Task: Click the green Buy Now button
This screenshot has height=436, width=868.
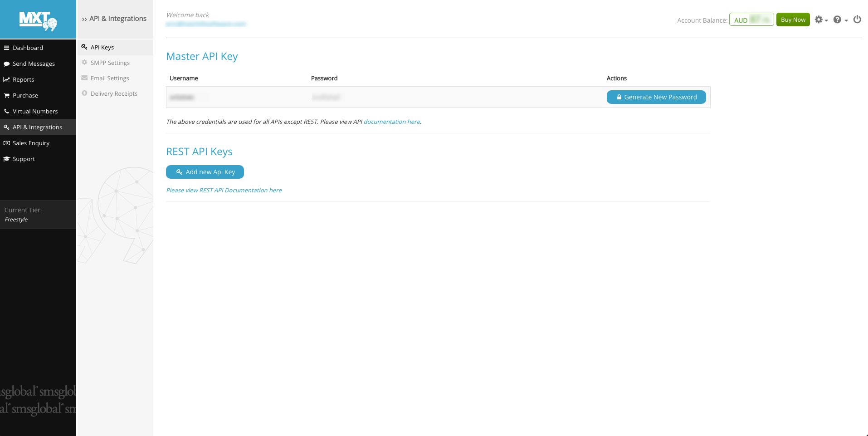Action: 793,20
